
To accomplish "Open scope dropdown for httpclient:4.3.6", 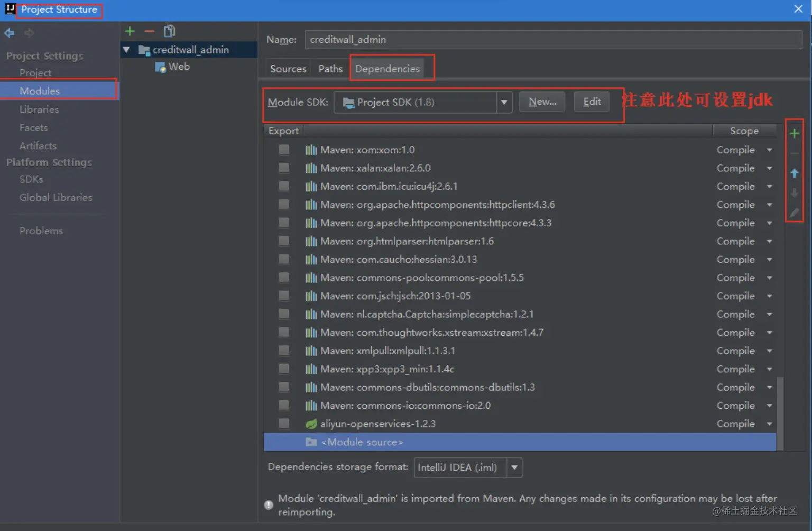I will coord(770,205).
